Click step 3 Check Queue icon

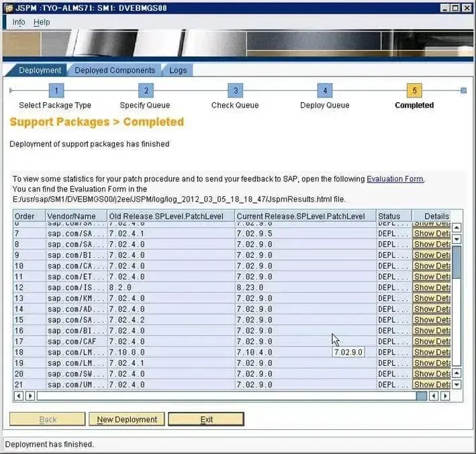[235, 91]
